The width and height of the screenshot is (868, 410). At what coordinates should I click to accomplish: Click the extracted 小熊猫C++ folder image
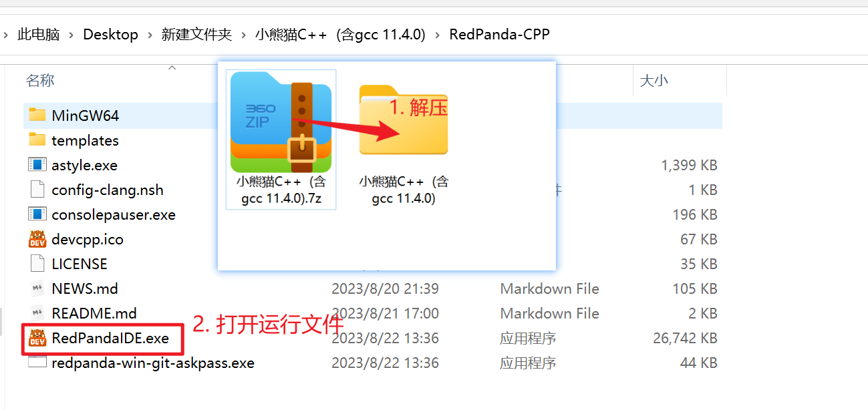tap(404, 121)
